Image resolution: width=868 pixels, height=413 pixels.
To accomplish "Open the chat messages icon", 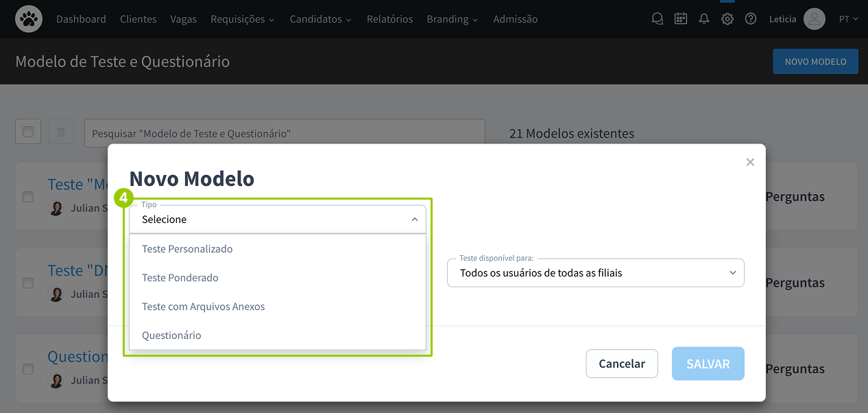I will (x=658, y=19).
